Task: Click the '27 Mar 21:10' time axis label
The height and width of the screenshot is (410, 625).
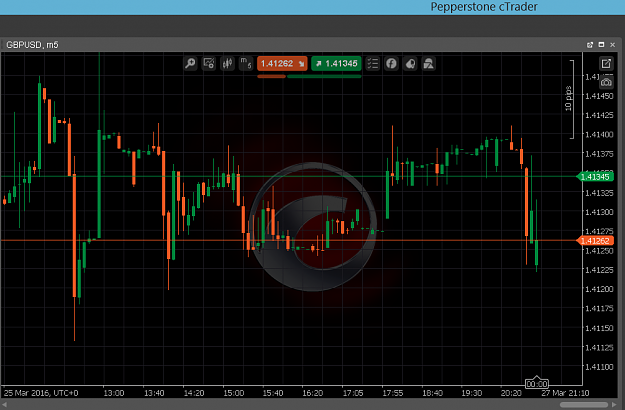Action: 565,393
